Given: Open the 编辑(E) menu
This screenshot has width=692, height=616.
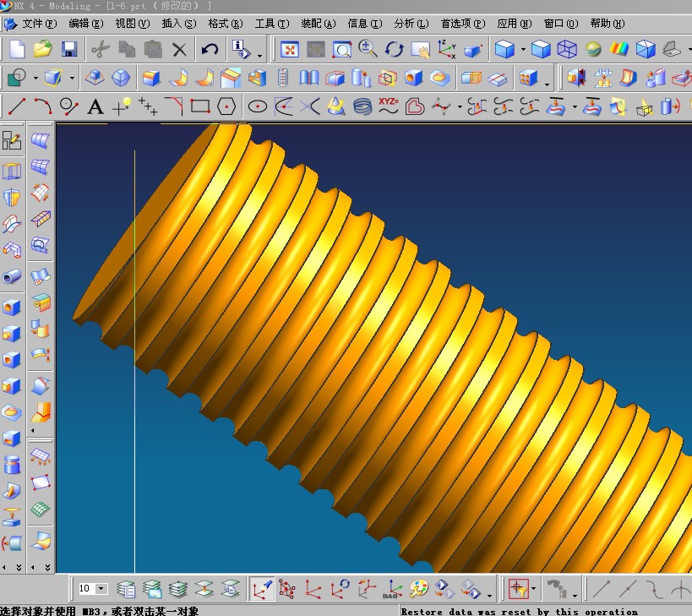Looking at the screenshot, I should click(86, 24).
